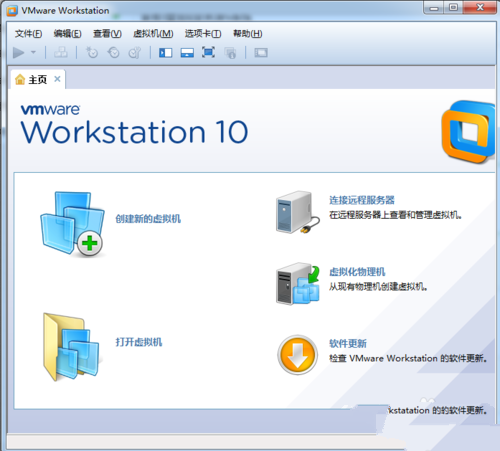Close the 主页 tab
The image size is (500, 451).
(57, 79)
